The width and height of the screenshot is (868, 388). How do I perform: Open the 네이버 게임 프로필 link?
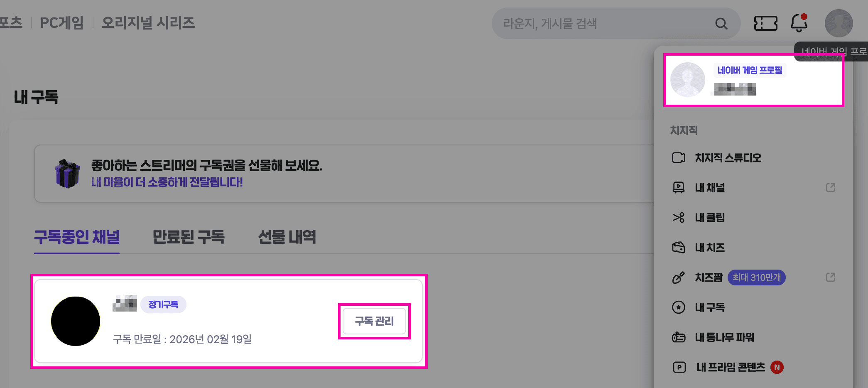[750, 70]
